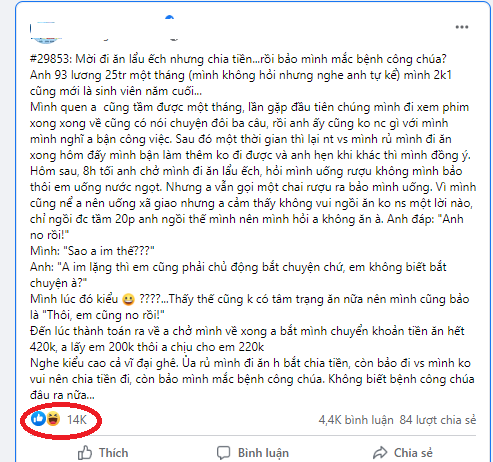Open the 4,4K bình luận comments
The width and height of the screenshot is (493, 462).
pos(356,420)
